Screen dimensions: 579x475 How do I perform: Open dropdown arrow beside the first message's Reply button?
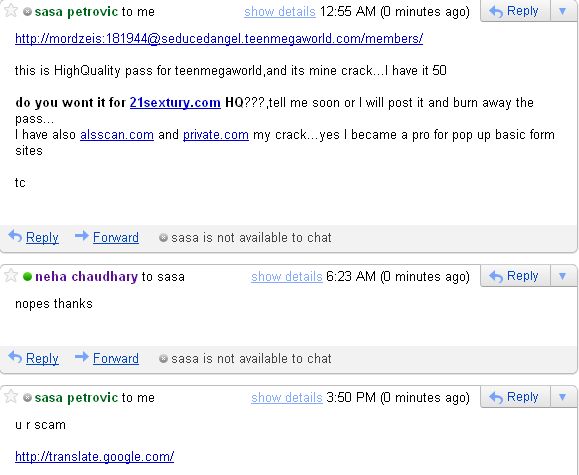pos(563,11)
